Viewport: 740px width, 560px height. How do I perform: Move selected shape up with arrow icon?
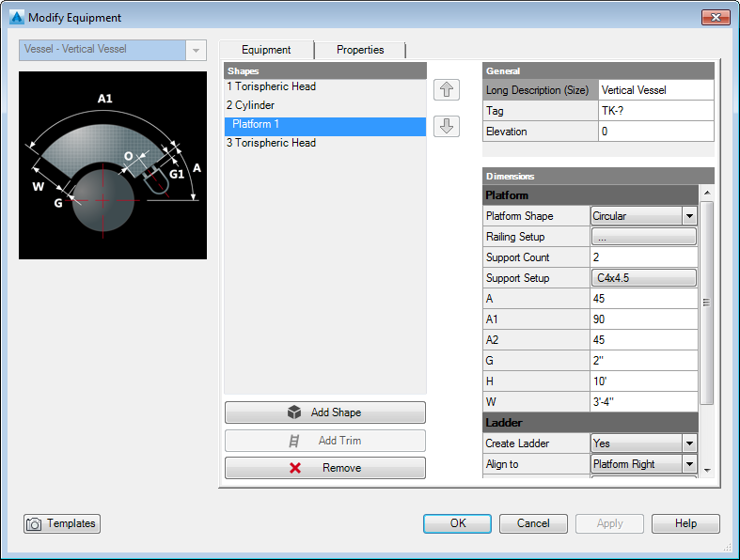pyautogui.click(x=447, y=89)
